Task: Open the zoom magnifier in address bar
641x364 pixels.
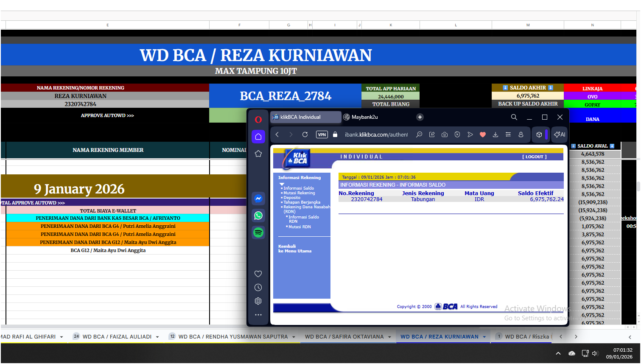Action: 419,134
